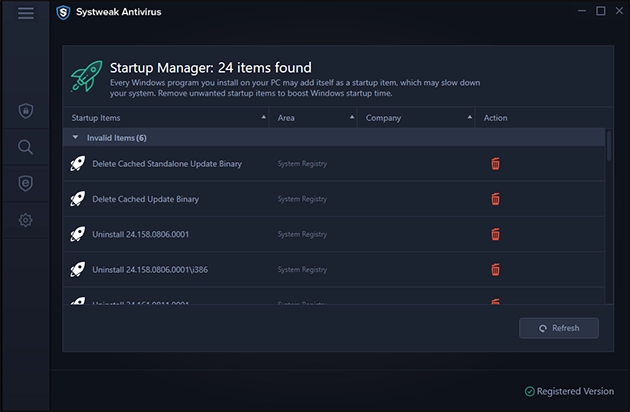Open the scan magnifier section

pos(25,147)
